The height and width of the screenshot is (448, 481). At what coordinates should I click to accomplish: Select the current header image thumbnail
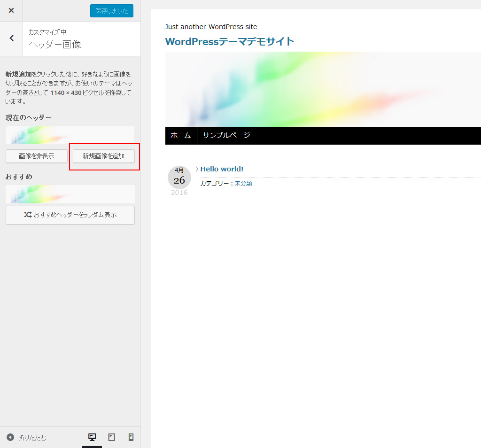(70, 135)
